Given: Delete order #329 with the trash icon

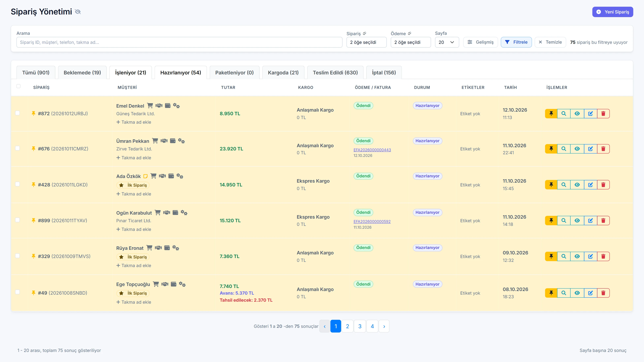Looking at the screenshot, I should click(603, 256).
